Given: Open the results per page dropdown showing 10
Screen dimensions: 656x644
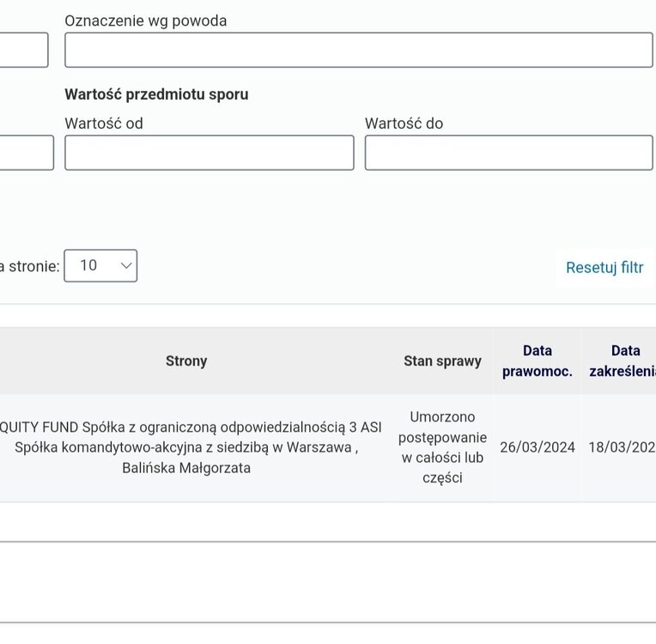Looking at the screenshot, I should [x=100, y=265].
